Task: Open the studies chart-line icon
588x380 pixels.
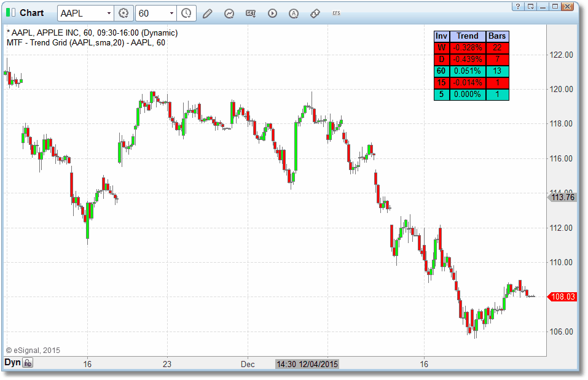Action: coord(229,14)
